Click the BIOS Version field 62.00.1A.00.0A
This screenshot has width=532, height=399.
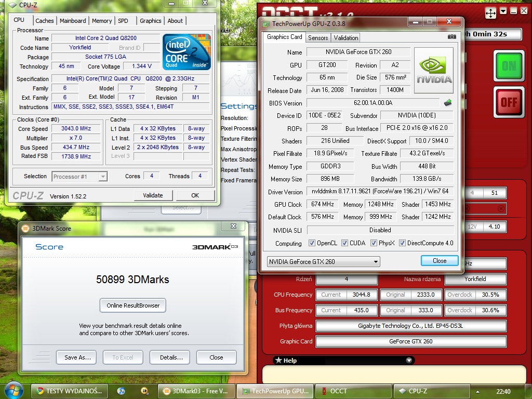click(373, 102)
